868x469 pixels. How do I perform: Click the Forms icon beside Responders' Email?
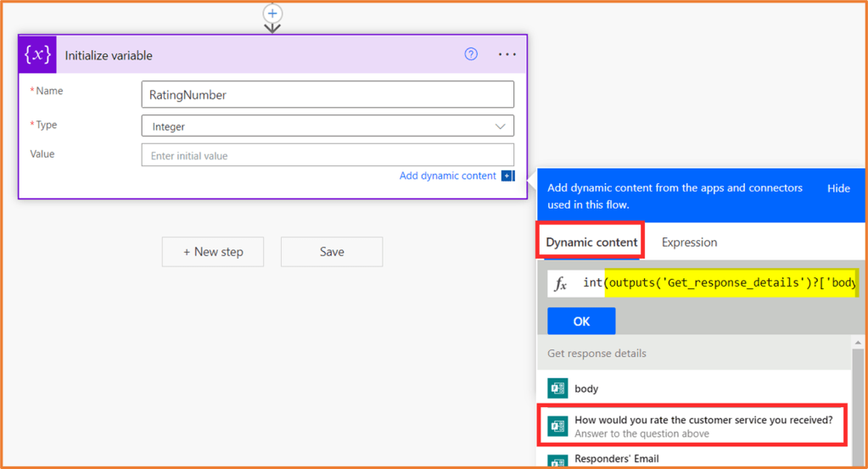coord(557,461)
